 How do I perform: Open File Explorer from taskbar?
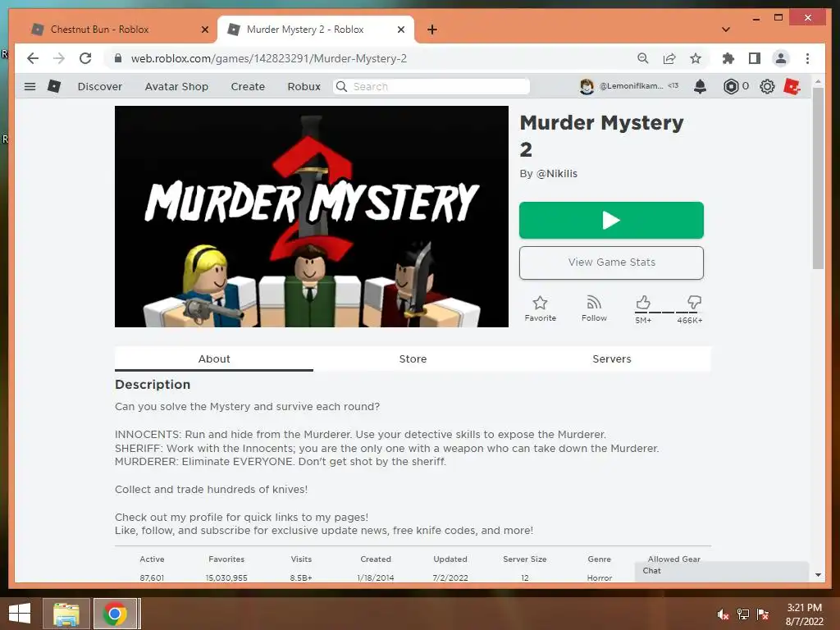tap(66, 614)
